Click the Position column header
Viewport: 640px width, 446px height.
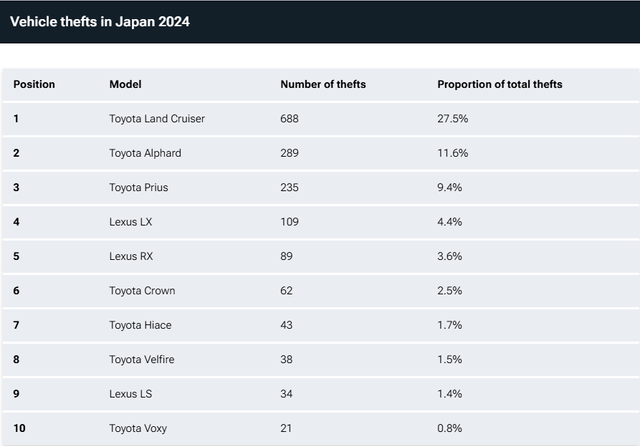point(34,84)
